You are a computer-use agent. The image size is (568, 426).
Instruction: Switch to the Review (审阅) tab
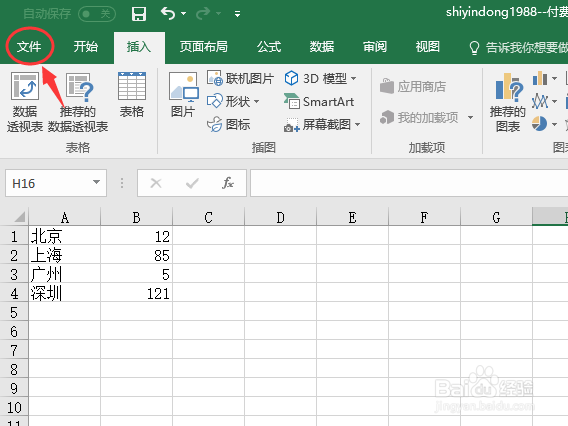point(375,47)
